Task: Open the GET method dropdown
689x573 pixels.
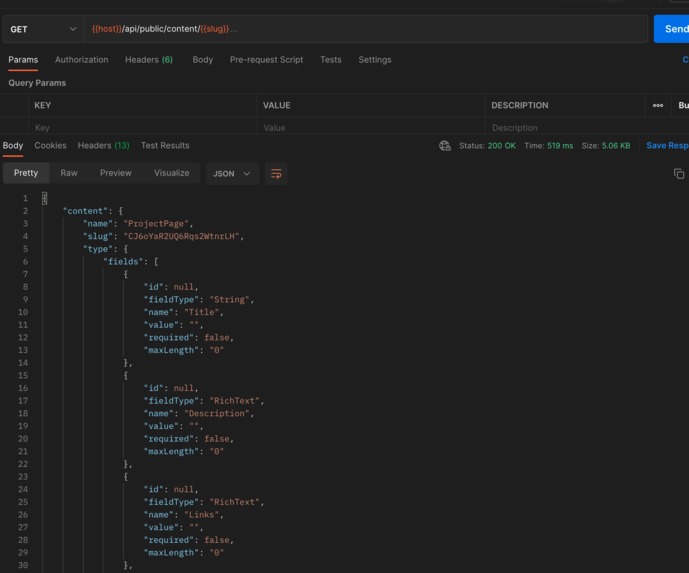Action: point(43,29)
